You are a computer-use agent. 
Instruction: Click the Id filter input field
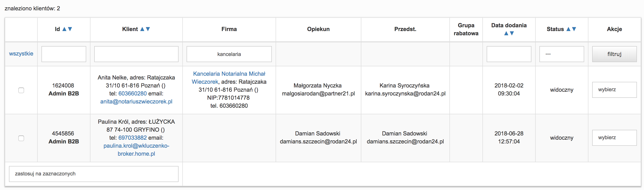[64, 54]
